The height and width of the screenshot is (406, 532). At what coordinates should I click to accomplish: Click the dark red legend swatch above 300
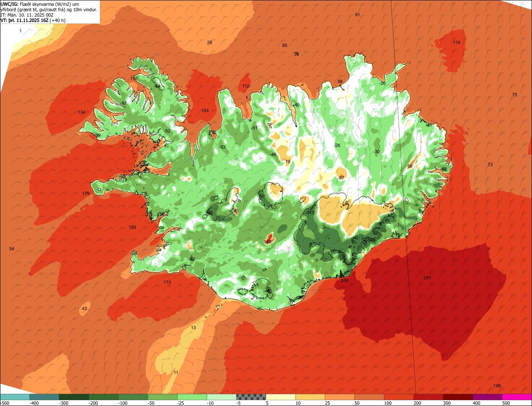click(457, 397)
